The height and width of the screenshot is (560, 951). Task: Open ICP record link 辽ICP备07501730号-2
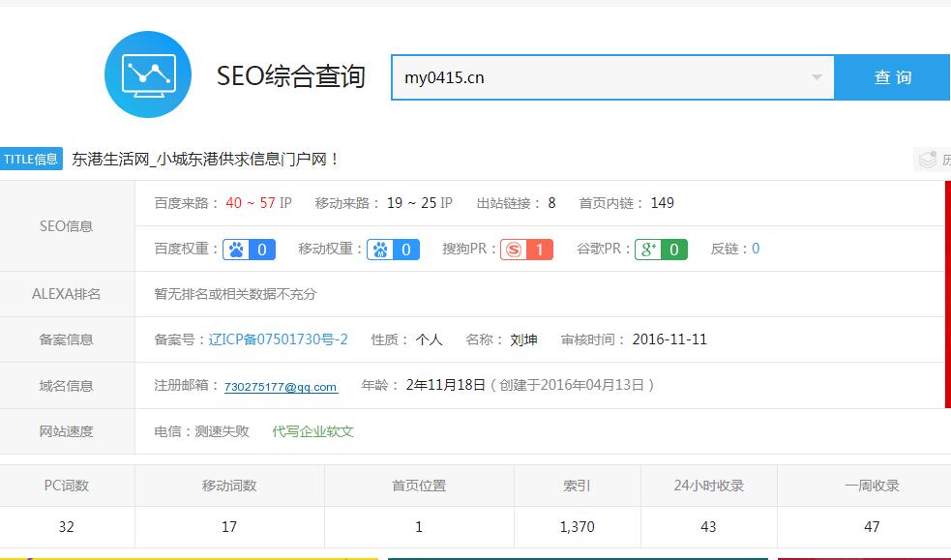click(279, 339)
